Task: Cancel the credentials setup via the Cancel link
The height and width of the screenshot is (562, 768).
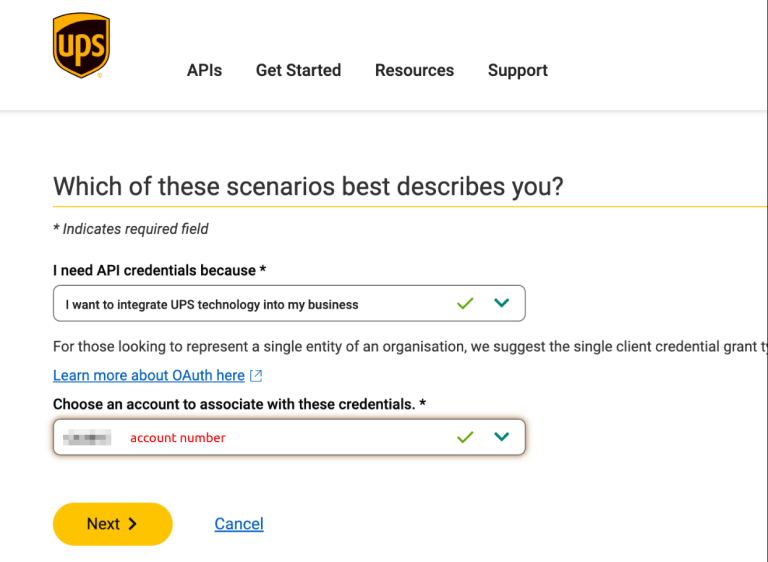Action: (x=239, y=524)
